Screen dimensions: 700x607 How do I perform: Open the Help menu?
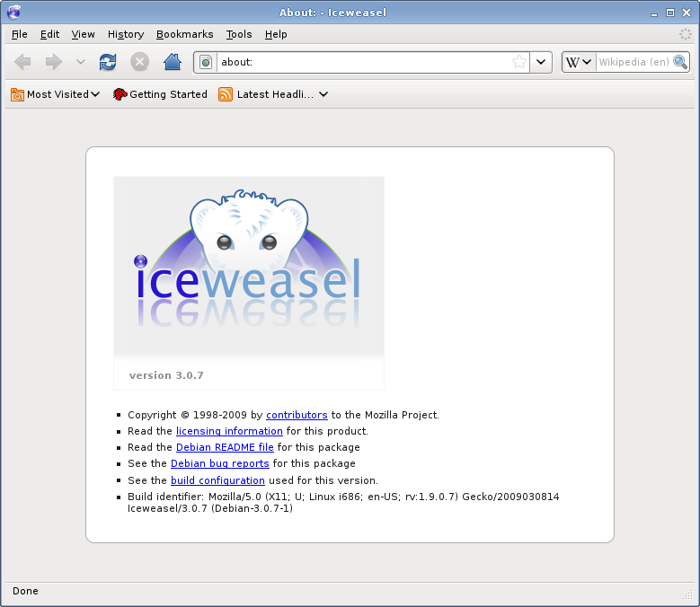276,34
